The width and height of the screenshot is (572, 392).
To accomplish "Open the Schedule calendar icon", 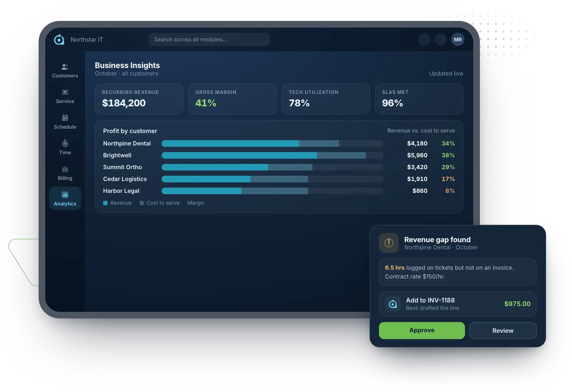I will coord(65,118).
